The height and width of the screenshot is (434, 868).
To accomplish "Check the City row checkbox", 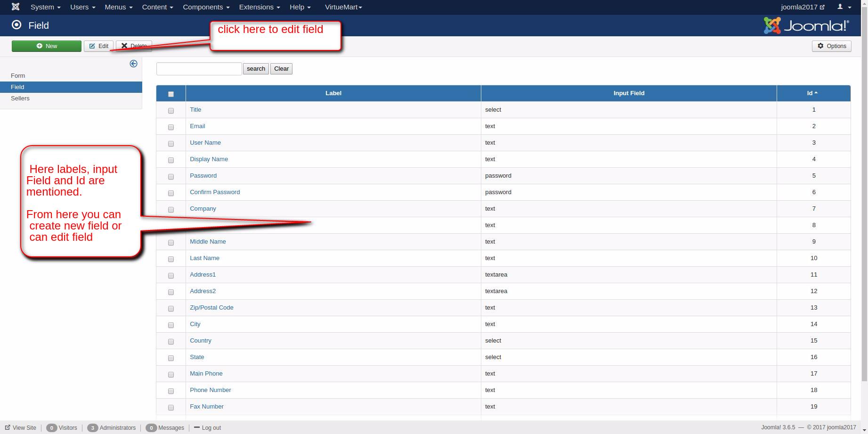I will [x=171, y=325].
